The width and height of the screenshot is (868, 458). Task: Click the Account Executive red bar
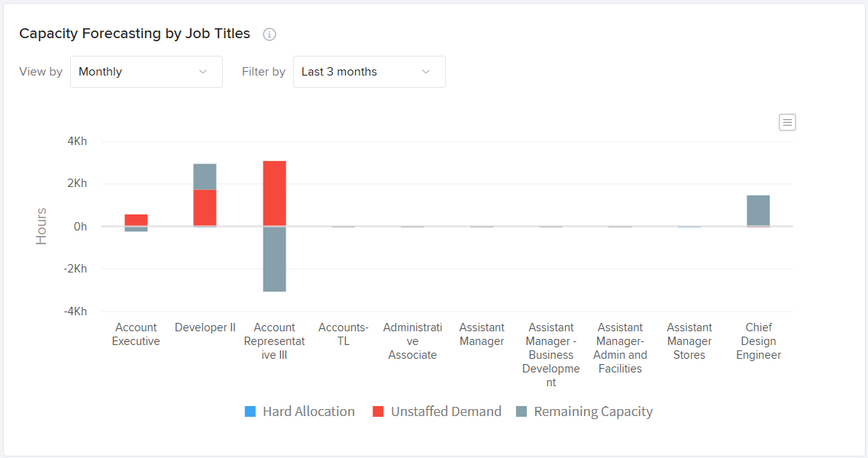[136, 220]
